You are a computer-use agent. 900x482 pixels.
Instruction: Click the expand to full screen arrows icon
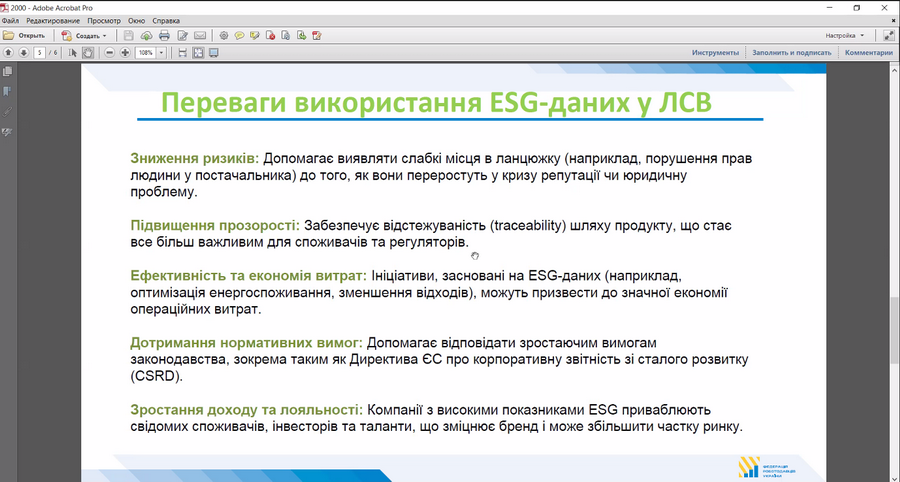[x=887, y=36]
